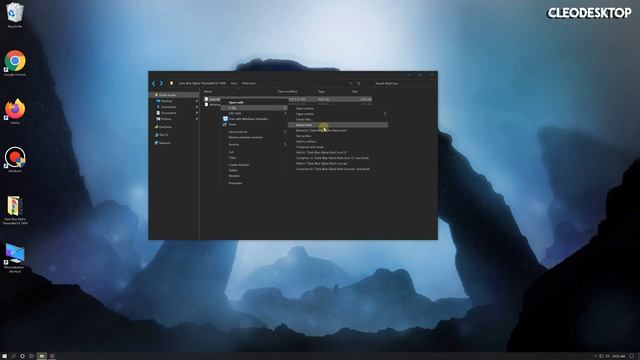640x360 pixels.
Task: Click the Bandicam recorder taskbar icon
Action: [x=52, y=356]
